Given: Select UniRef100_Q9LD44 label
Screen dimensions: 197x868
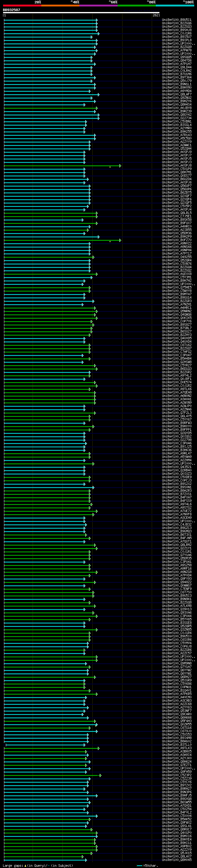Looking at the screenshot, I should [x=177, y=67].
